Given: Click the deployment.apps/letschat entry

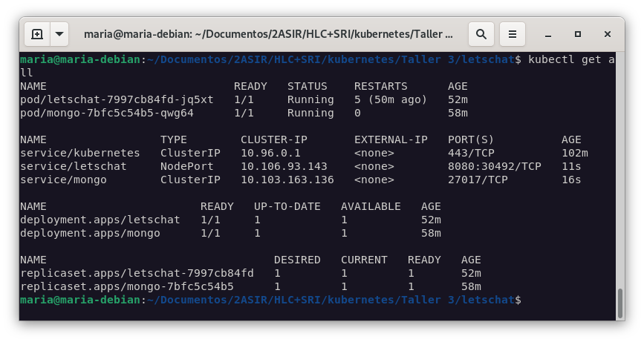Looking at the screenshot, I should (x=100, y=220).
